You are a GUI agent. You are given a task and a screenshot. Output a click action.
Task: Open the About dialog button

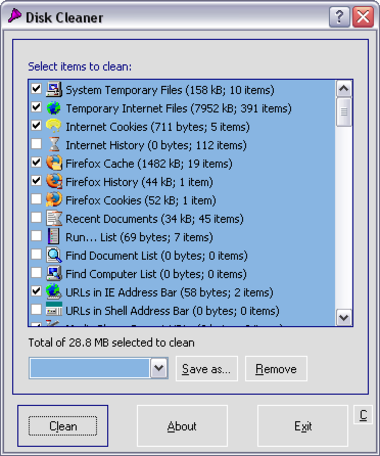point(182,426)
